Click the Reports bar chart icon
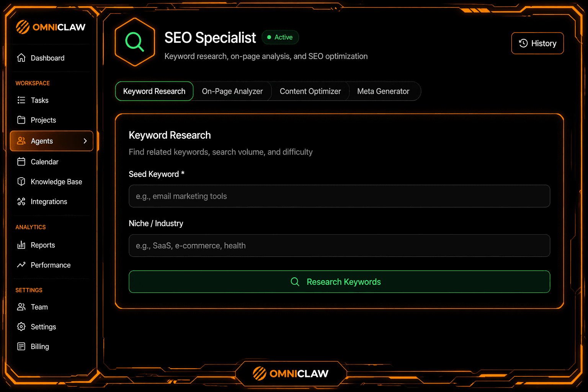Screen dimensions: 588x392 pyautogui.click(x=21, y=245)
